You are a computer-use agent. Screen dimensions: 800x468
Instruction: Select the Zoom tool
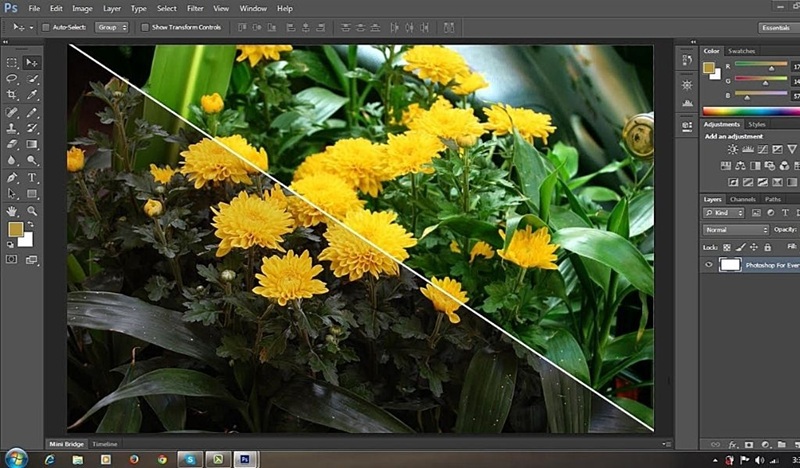click(32, 211)
